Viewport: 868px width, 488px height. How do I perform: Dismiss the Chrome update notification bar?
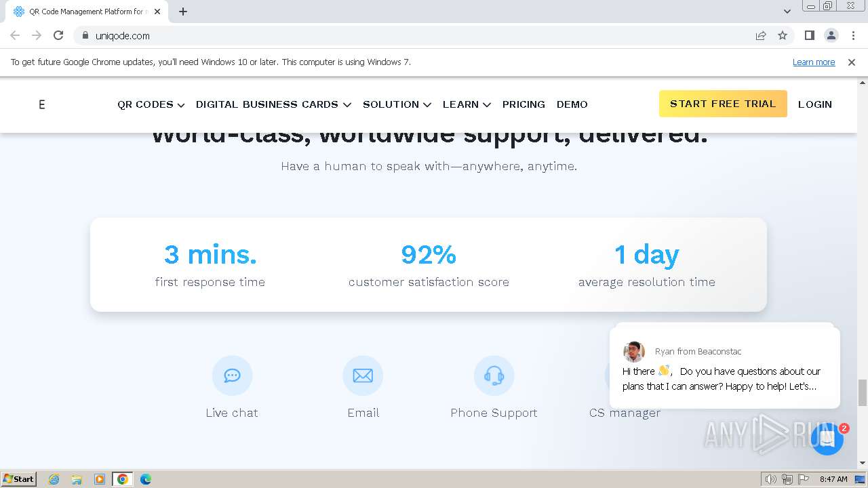852,62
